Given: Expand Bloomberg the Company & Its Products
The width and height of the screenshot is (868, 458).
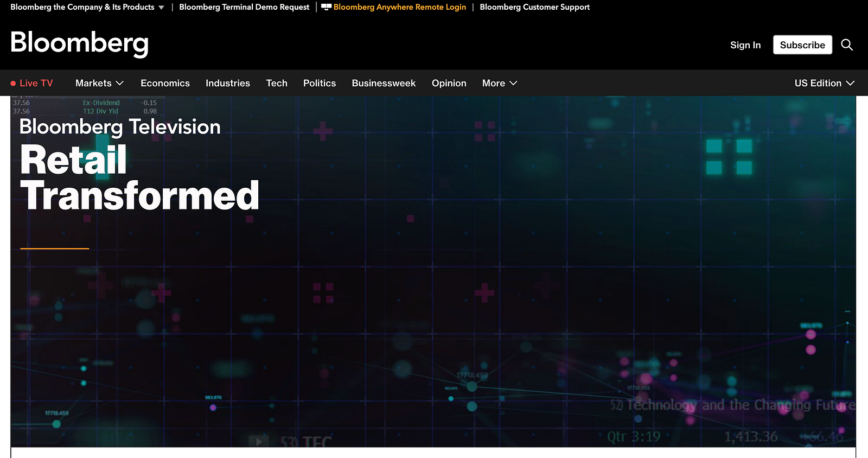Looking at the screenshot, I should [87, 7].
